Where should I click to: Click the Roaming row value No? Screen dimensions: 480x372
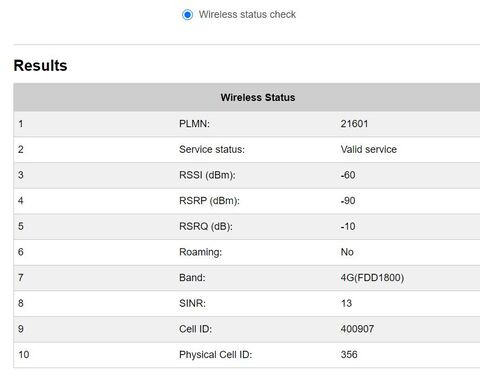pyautogui.click(x=347, y=252)
